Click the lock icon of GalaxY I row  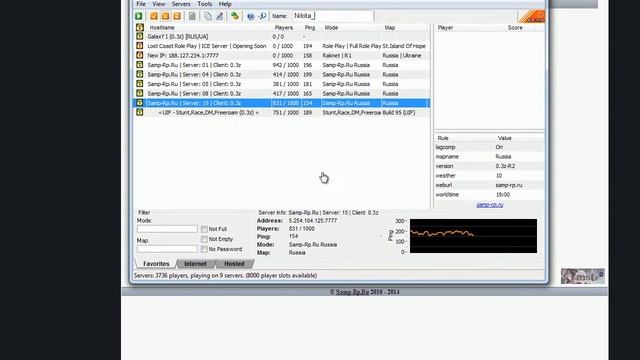tap(140, 36)
